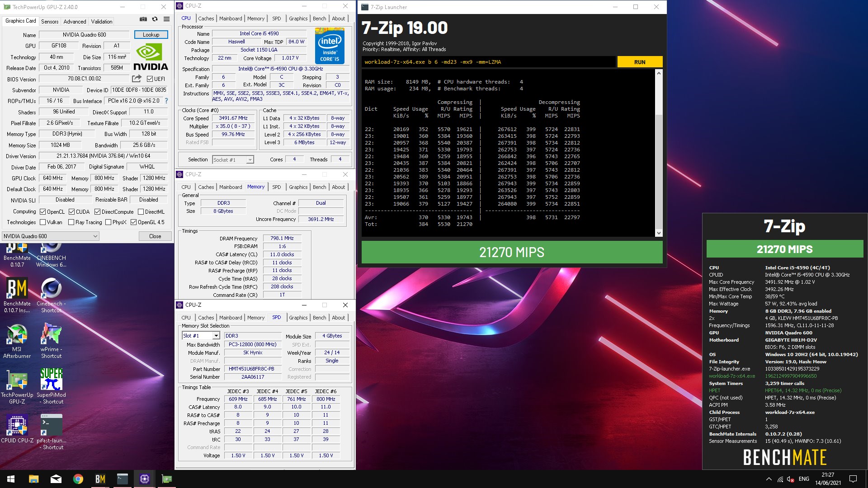The image size is (868, 488).
Task: Click the NVIDIA logo in GPU-Z
Action: 151,57
